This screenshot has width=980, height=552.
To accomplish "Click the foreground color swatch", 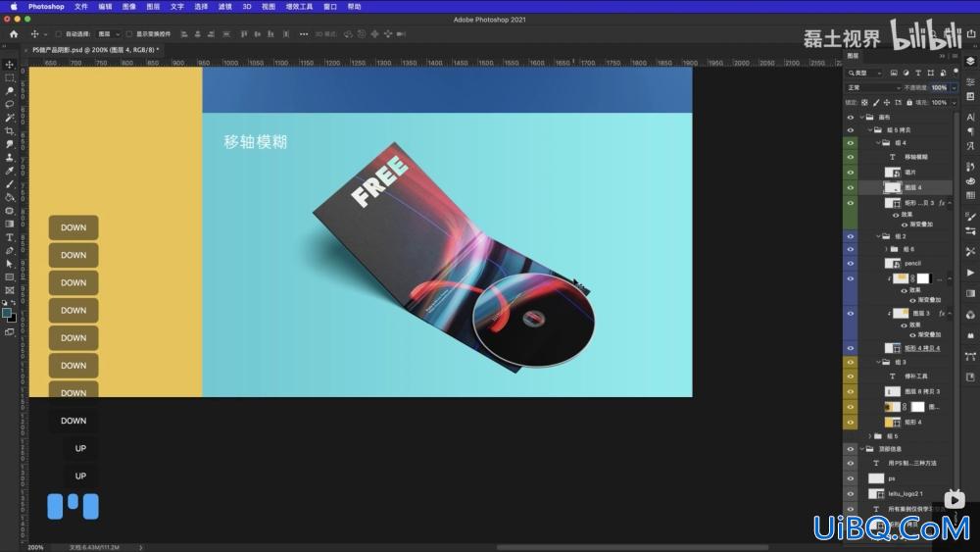I will click(x=6, y=313).
